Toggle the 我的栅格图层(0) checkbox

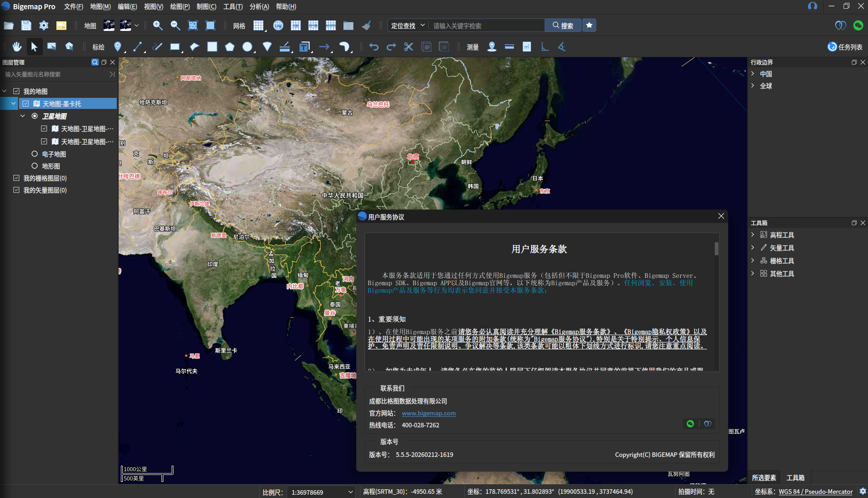coord(16,178)
